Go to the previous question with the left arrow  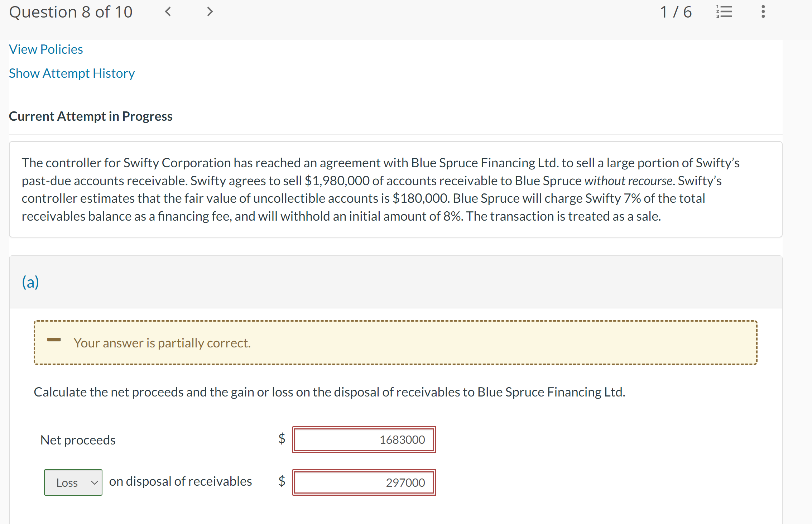click(x=168, y=12)
